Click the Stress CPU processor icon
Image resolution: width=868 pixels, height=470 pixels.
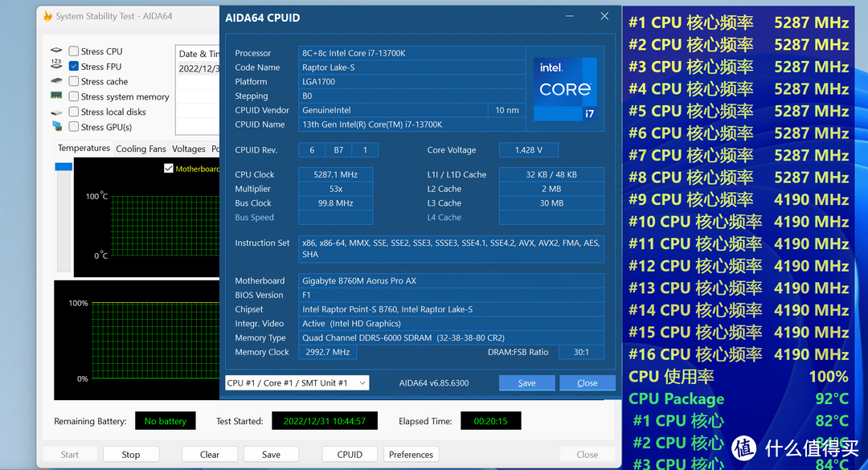tap(56, 51)
